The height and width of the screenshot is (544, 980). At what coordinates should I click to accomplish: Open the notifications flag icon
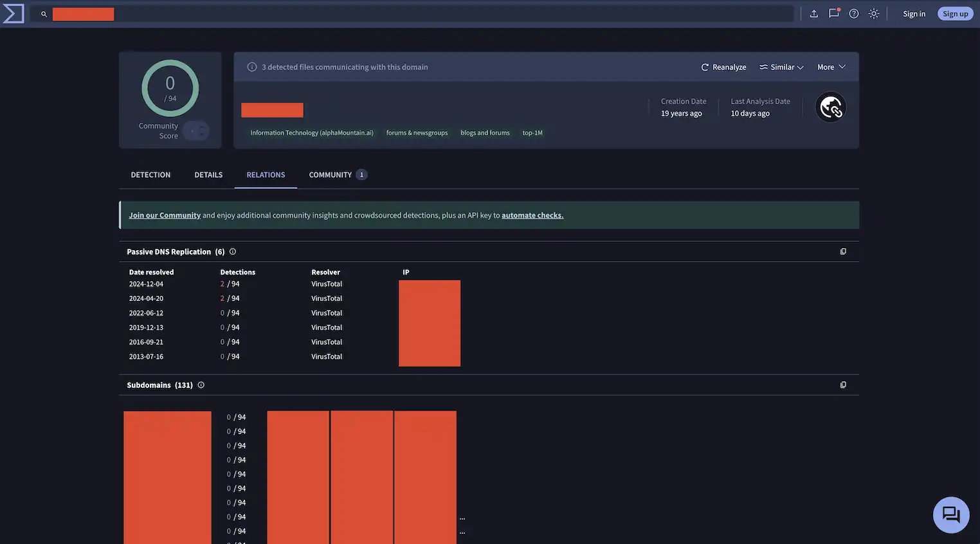tap(833, 14)
